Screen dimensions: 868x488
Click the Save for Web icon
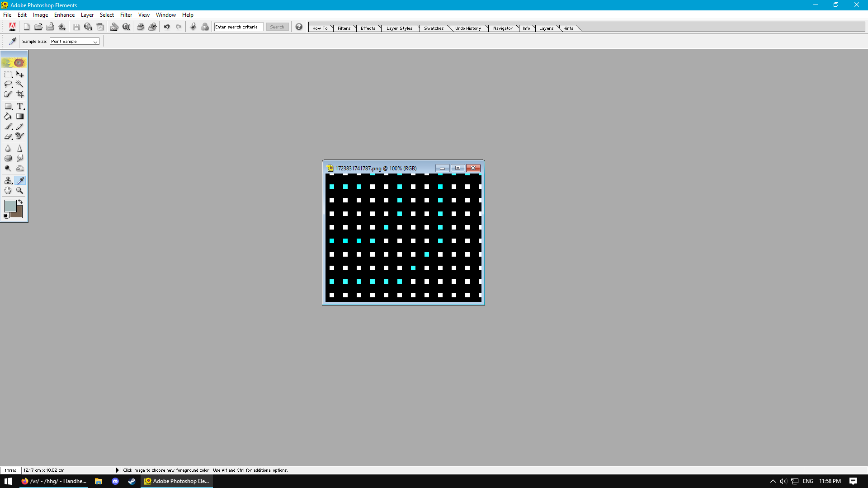(x=88, y=27)
